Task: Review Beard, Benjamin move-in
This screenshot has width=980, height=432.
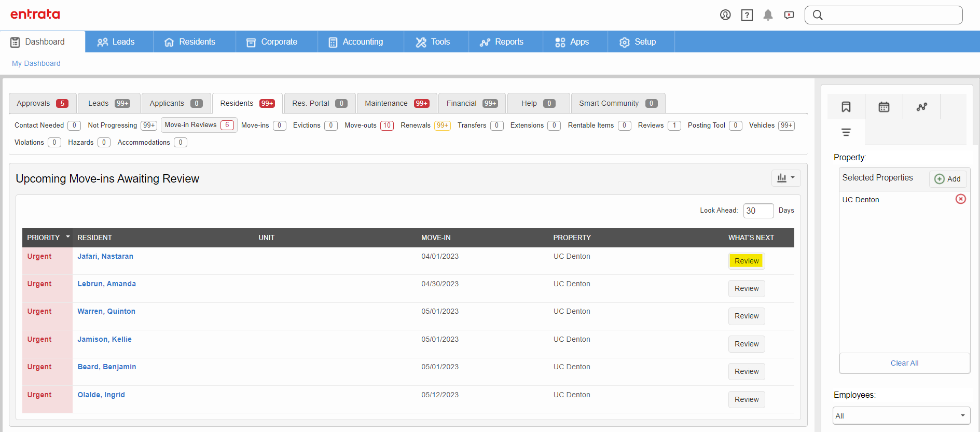Action: pyautogui.click(x=747, y=371)
